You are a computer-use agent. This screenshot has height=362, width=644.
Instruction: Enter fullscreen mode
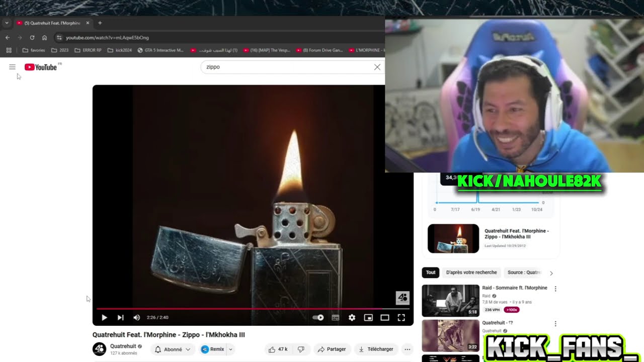[401, 317]
